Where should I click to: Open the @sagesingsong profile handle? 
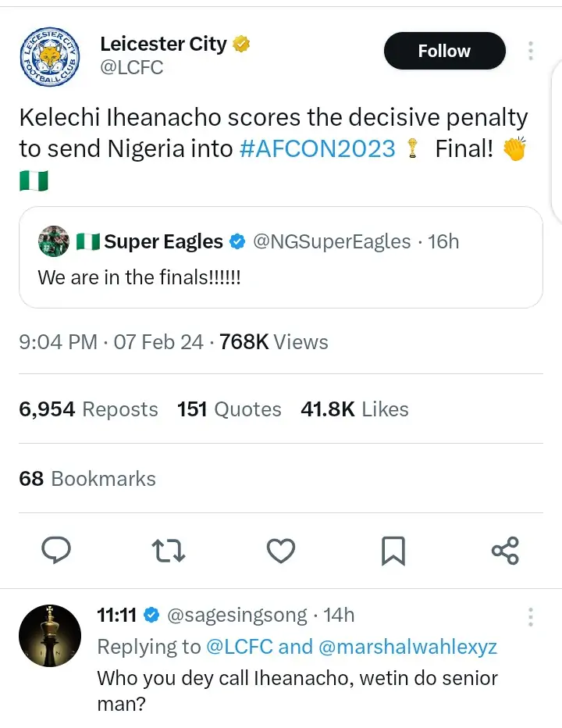coord(237,616)
